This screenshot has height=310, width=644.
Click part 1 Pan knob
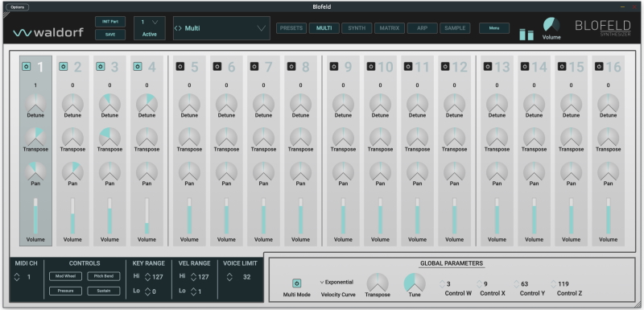pyautogui.click(x=35, y=172)
